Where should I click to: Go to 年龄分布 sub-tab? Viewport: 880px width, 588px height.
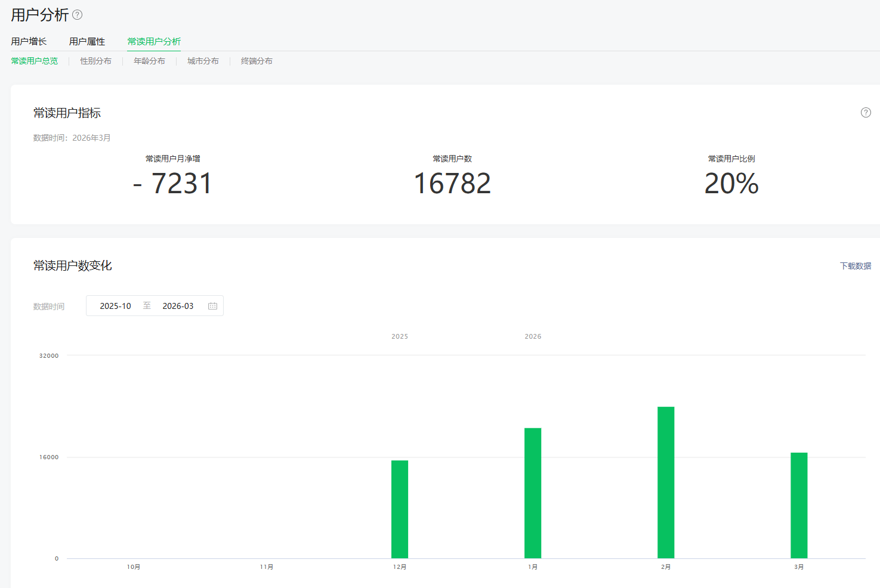click(x=149, y=61)
